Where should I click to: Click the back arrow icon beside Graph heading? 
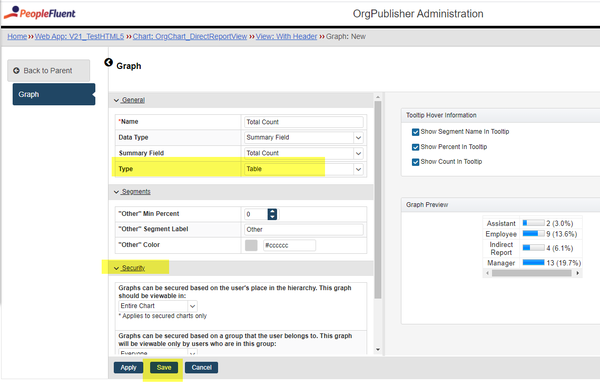click(x=108, y=62)
